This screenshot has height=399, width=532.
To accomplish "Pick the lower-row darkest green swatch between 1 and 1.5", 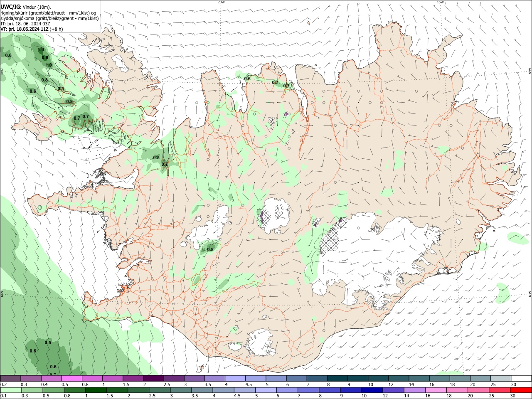I will point(96,390).
